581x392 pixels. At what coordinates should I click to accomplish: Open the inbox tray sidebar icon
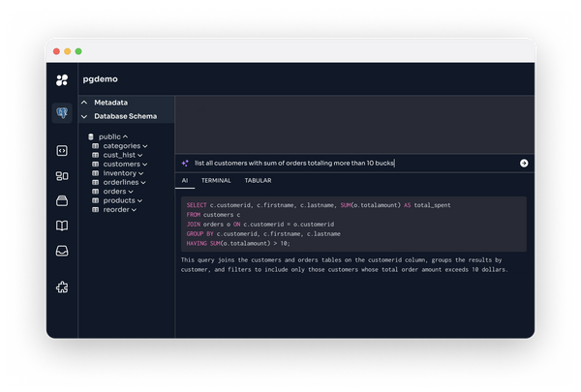click(x=62, y=252)
